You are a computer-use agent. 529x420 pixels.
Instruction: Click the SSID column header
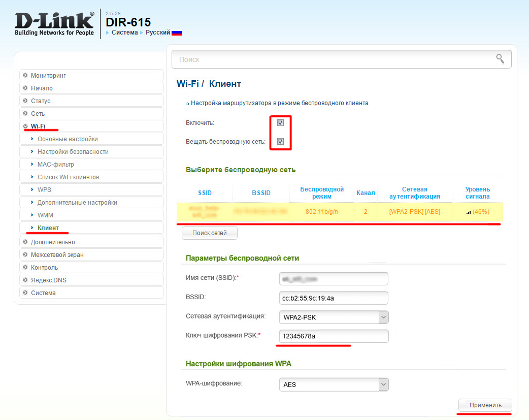205,193
